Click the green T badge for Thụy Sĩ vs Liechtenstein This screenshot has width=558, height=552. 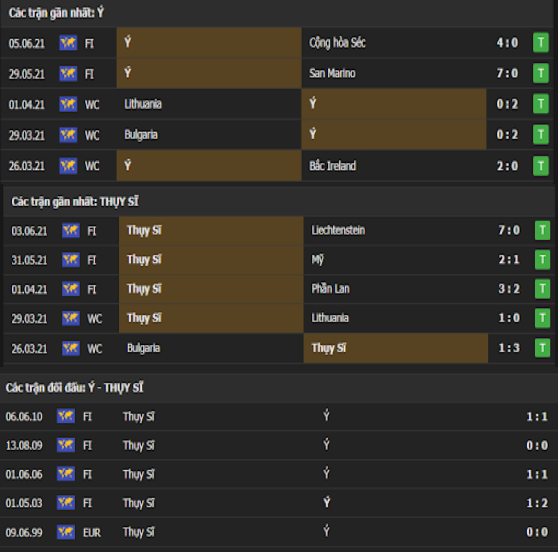click(x=542, y=230)
